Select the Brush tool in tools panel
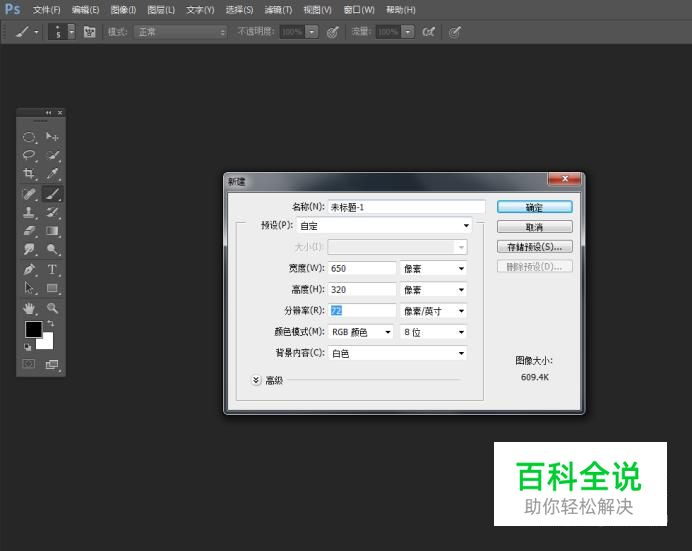 pyautogui.click(x=52, y=194)
